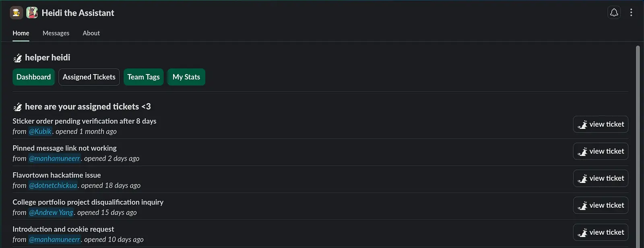Click the chef workspace icon
644x248 pixels.
pos(17,13)
